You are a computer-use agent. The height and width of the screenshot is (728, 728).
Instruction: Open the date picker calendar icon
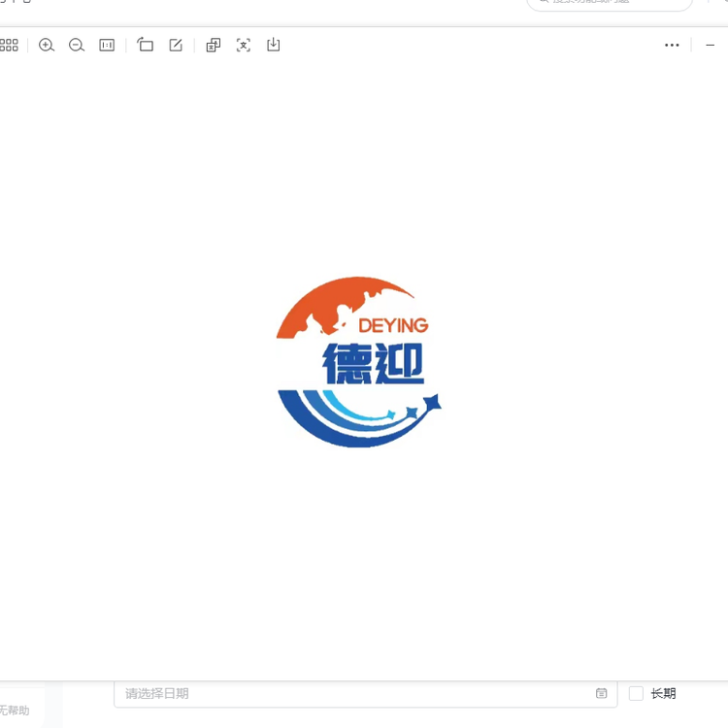(601, 693)
